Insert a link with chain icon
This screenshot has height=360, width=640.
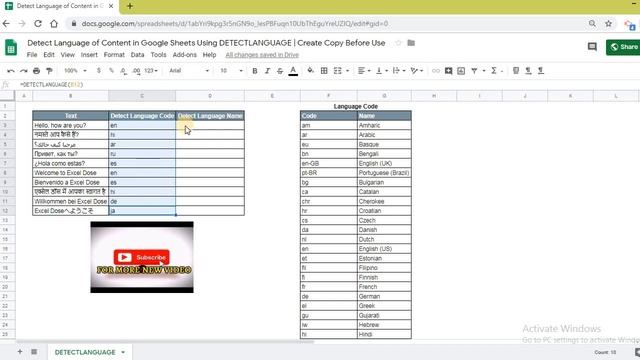[x=436, y=71]
